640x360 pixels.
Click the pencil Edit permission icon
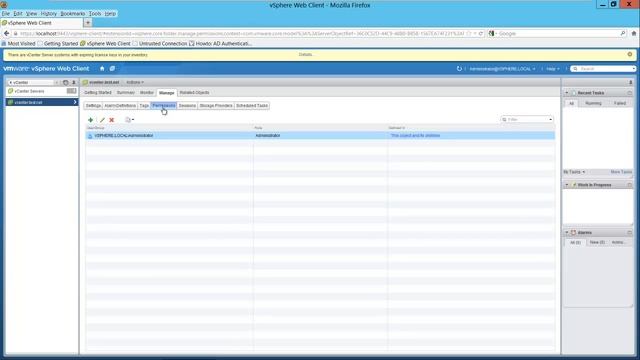coord(102,120)
